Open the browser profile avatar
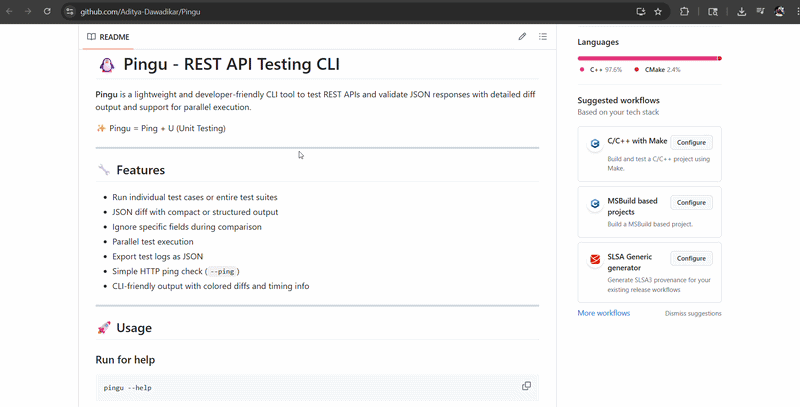Viewport: 800px width, 407px height. (779, 12)
